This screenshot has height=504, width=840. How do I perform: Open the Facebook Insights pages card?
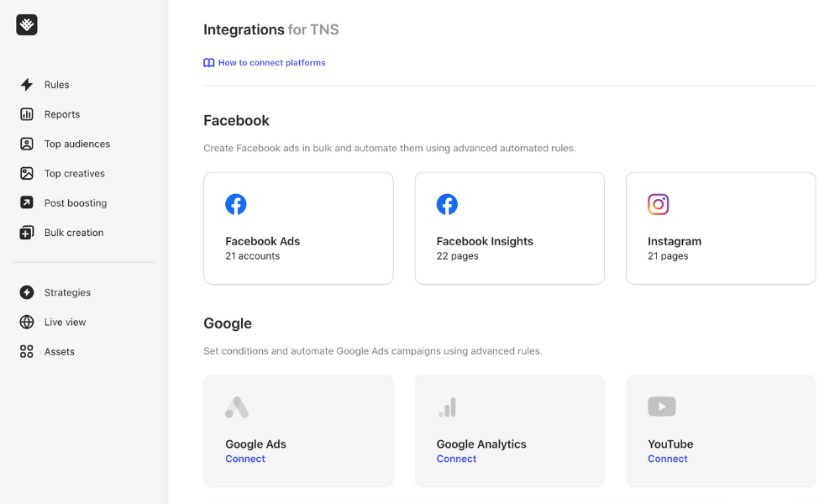pos(510,228)
